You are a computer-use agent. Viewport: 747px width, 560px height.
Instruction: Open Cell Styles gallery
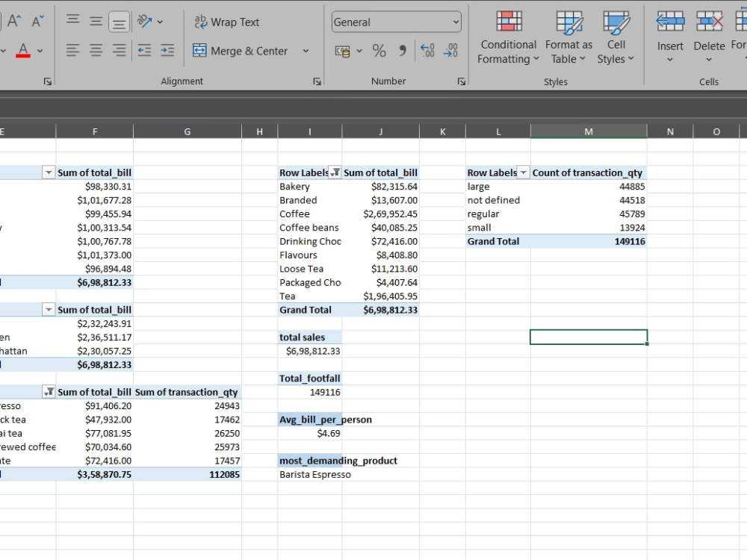[616, 38]
